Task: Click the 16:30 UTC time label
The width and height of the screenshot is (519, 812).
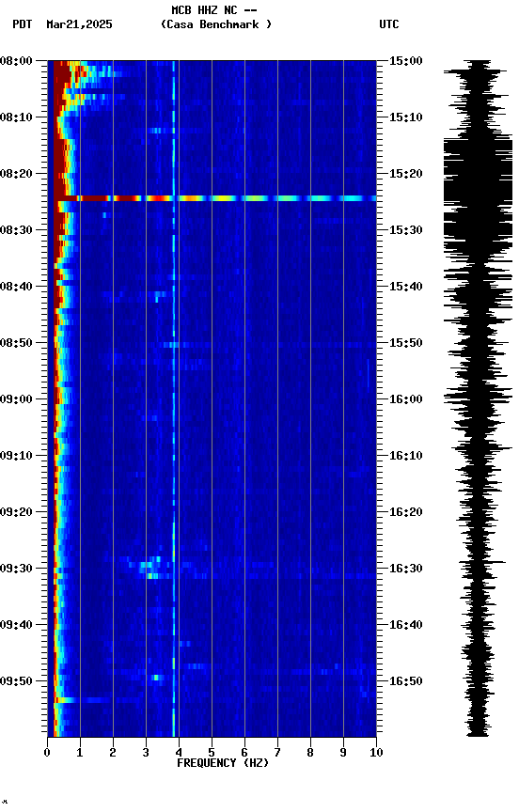Action: click(405, 569)
